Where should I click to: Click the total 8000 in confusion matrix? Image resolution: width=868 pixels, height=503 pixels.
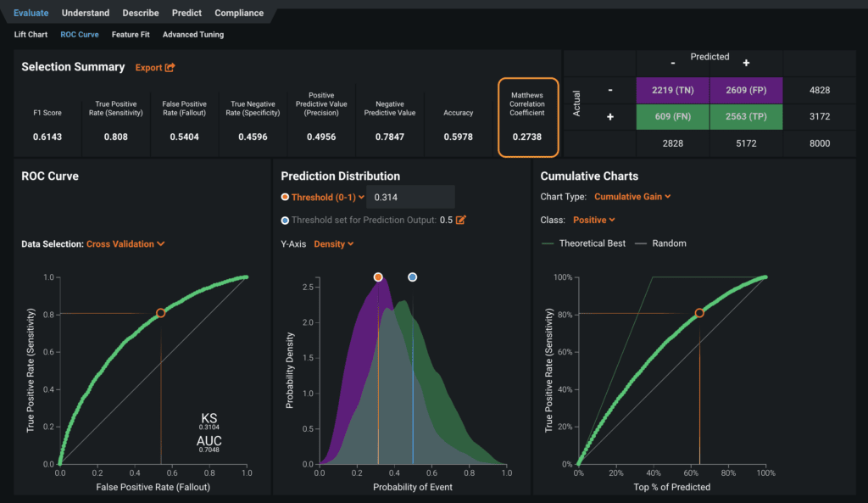pos(820,143)
